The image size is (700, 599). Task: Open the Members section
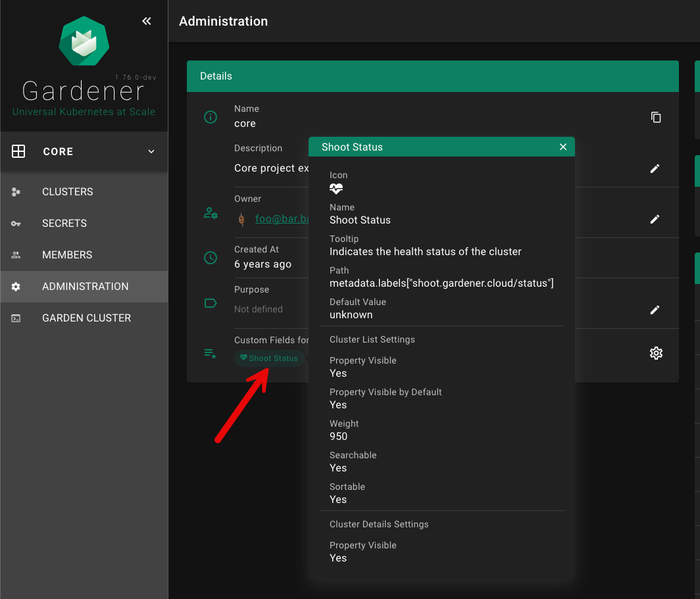click(x=67, y=255)
